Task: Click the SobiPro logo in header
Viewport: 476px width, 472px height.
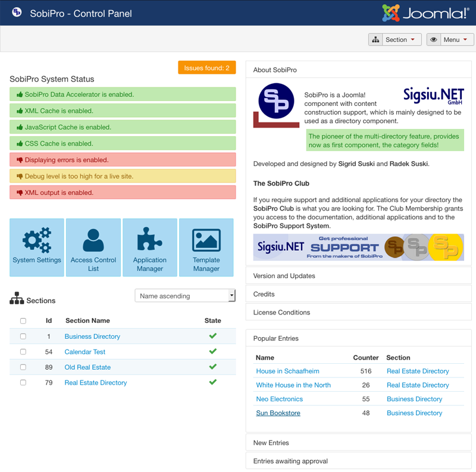Action: (x=17, y=13)
